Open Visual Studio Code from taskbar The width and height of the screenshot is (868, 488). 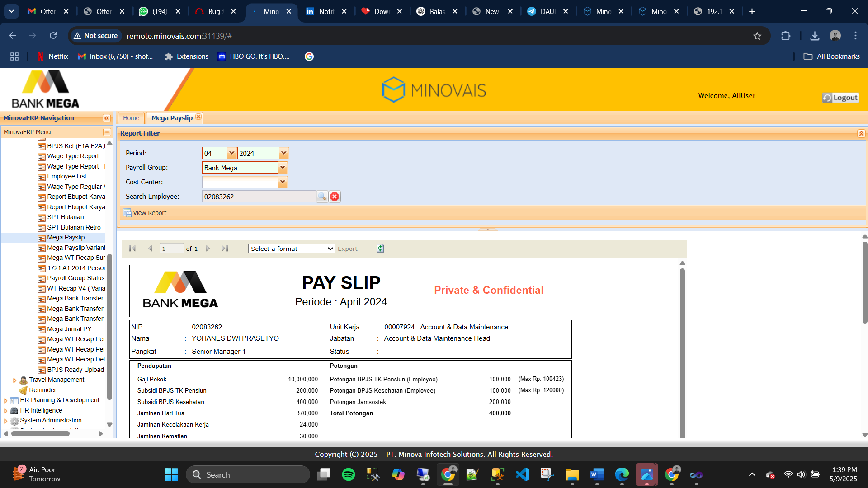pyautogui.click(x=522, y=474)
